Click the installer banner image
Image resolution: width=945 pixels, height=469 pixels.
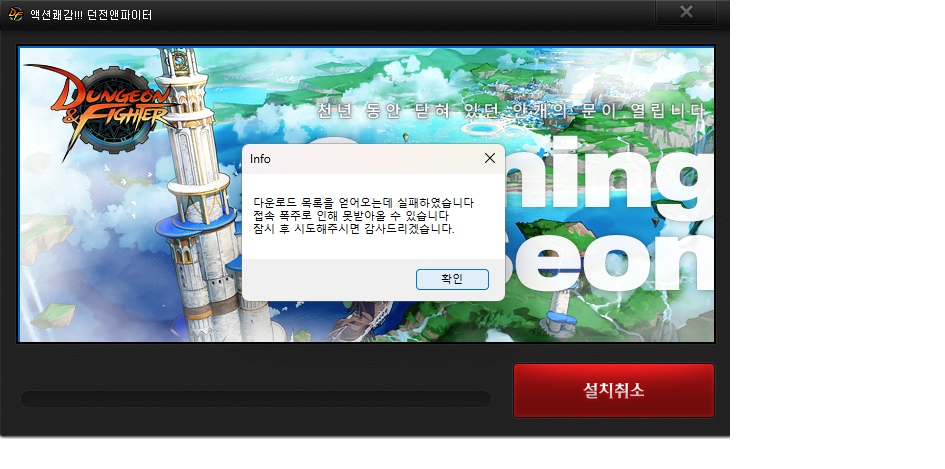(x=366, y=194)
